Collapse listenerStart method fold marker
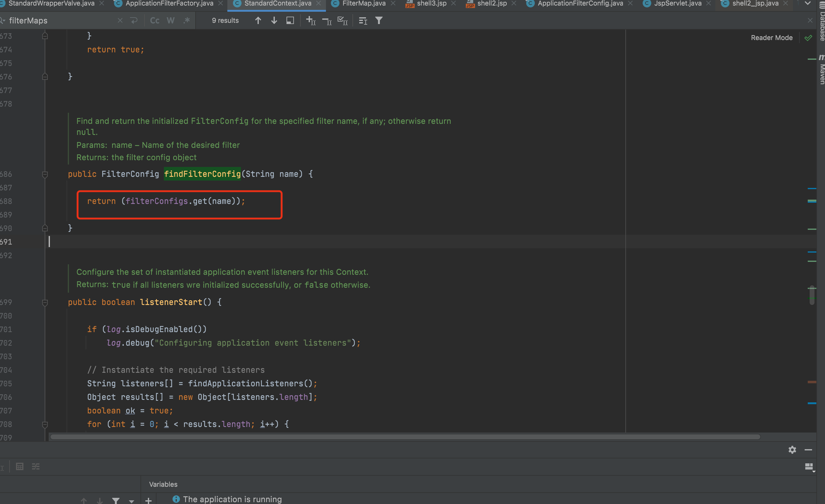Image resolution: width=825 pixels, height=504 pixels. coord(45,303)
